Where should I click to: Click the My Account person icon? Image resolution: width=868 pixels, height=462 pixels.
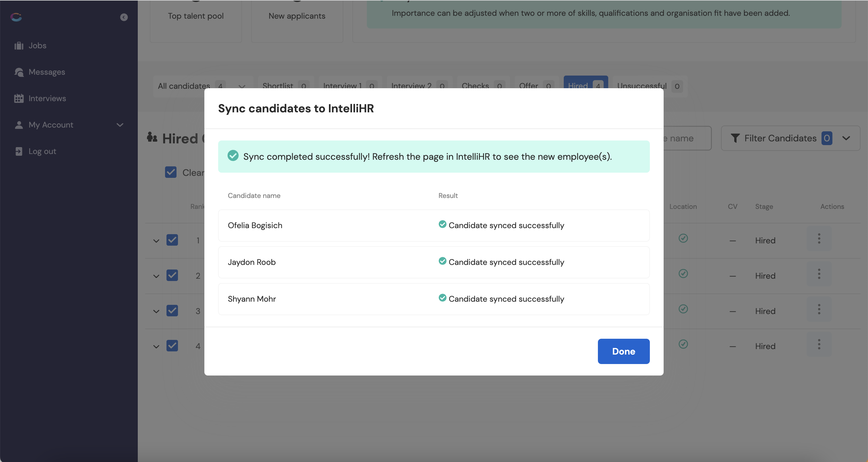(x=19, y=125)
